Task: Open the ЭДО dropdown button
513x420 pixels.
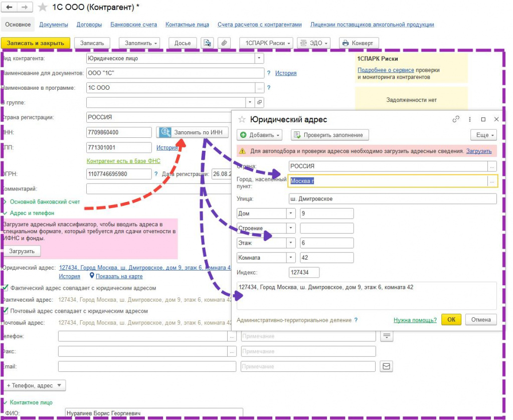Action: click(x=313, y=43)
